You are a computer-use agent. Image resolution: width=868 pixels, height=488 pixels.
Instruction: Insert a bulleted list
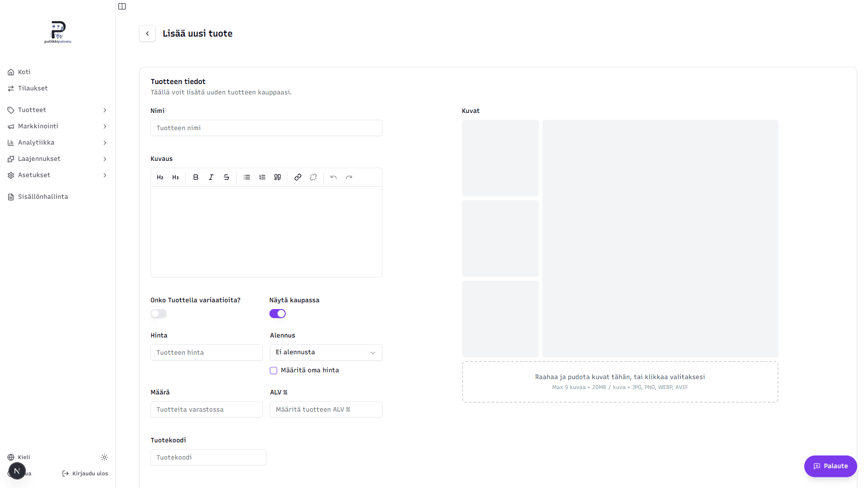(x=247, y=177)
